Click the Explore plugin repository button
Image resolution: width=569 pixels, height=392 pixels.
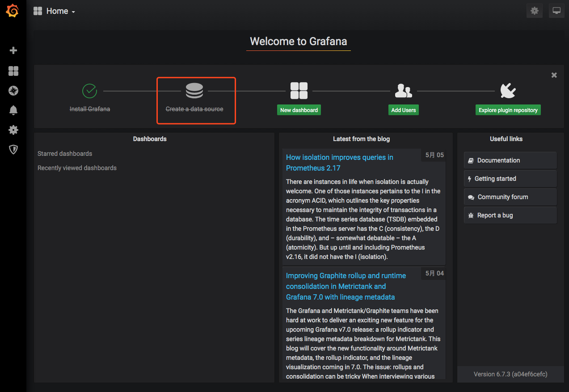508,110
